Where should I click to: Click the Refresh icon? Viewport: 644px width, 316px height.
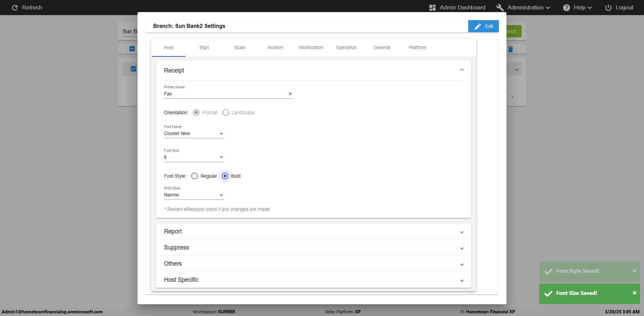point(15,7)
